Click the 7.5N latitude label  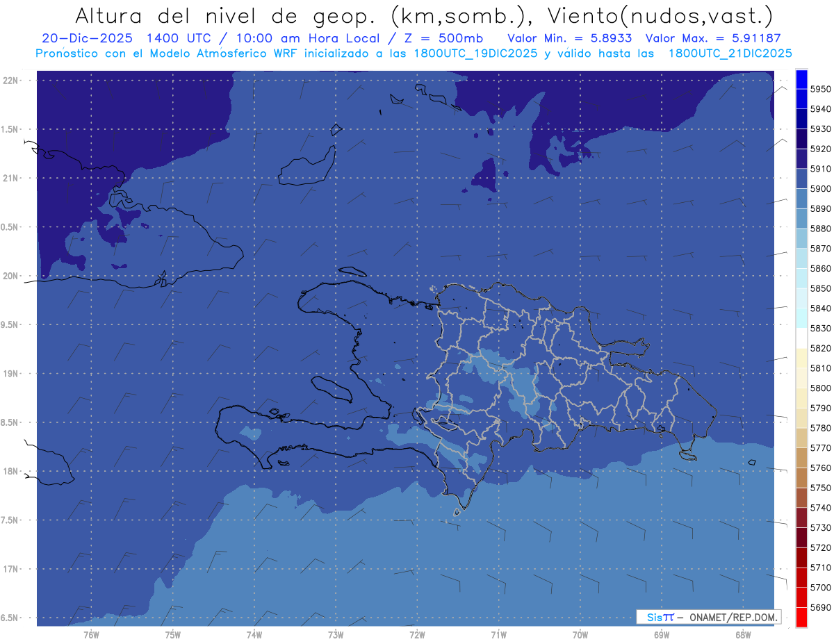coord(10,520)
